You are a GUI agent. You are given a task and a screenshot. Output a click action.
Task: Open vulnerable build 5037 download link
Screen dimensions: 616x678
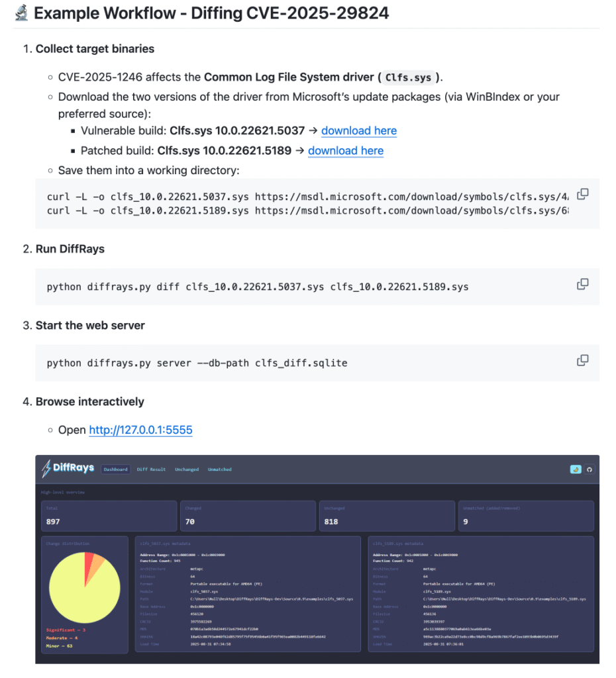359,130
